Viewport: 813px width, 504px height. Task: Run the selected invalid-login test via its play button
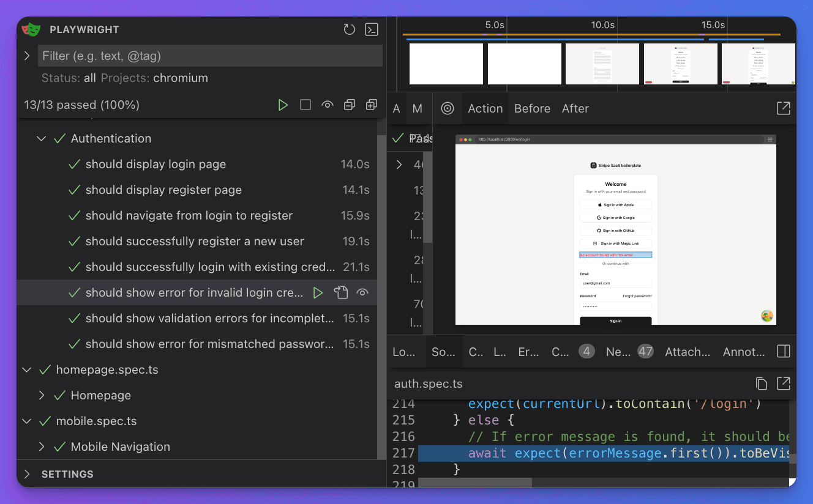tap(318, 292)
